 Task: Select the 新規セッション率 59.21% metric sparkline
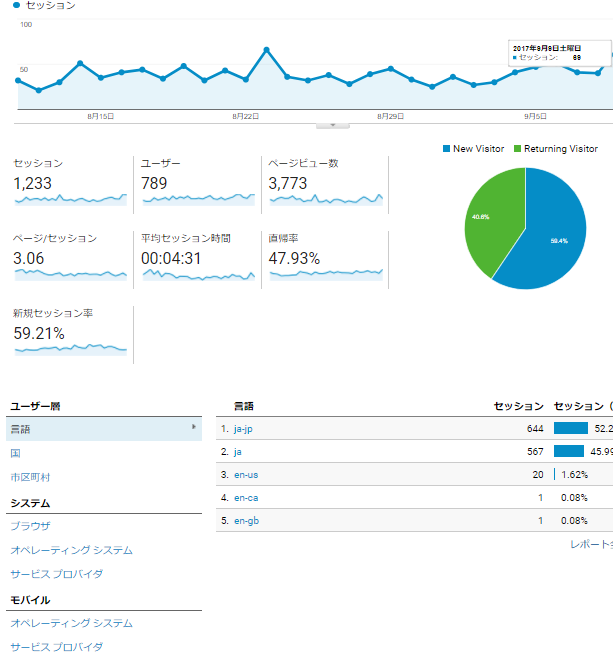click(x=70, y=349)
